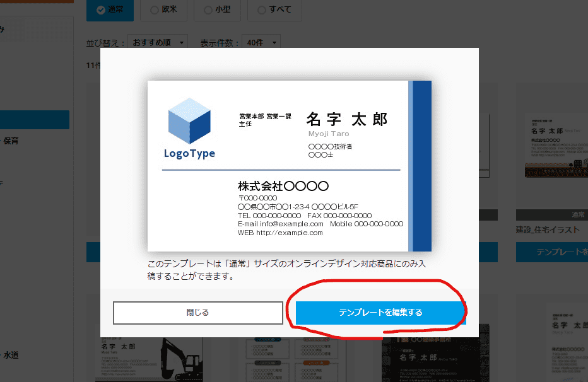Click the checkmark icon on 通常
588x382 pixels.
click(101, 10)
